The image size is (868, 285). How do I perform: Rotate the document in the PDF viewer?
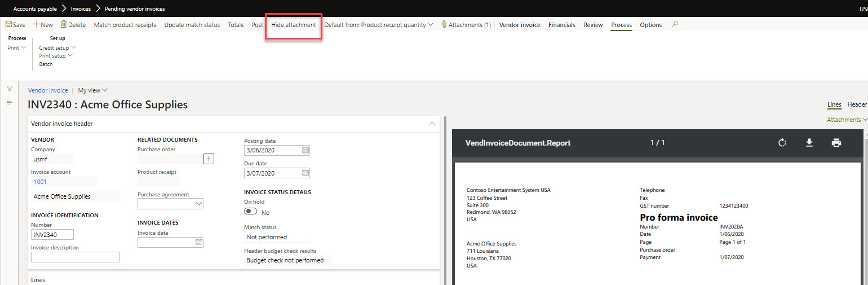[782, 143]
